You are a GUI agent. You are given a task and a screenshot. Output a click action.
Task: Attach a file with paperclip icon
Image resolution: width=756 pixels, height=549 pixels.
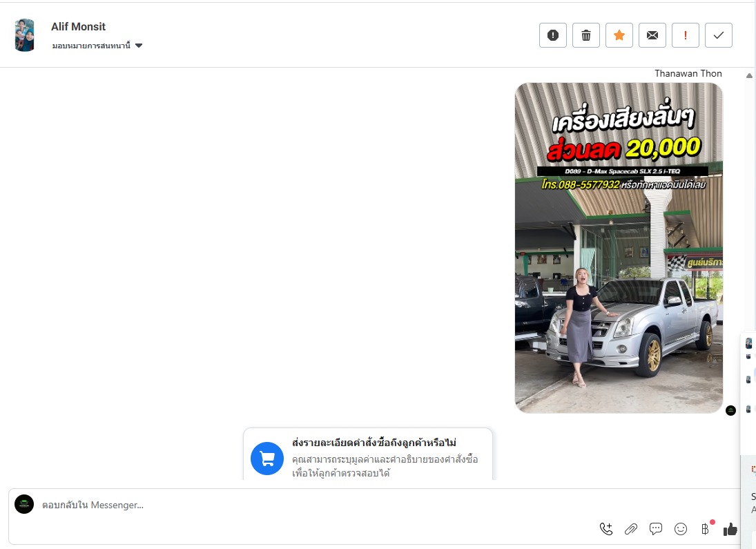pos(630,529)
